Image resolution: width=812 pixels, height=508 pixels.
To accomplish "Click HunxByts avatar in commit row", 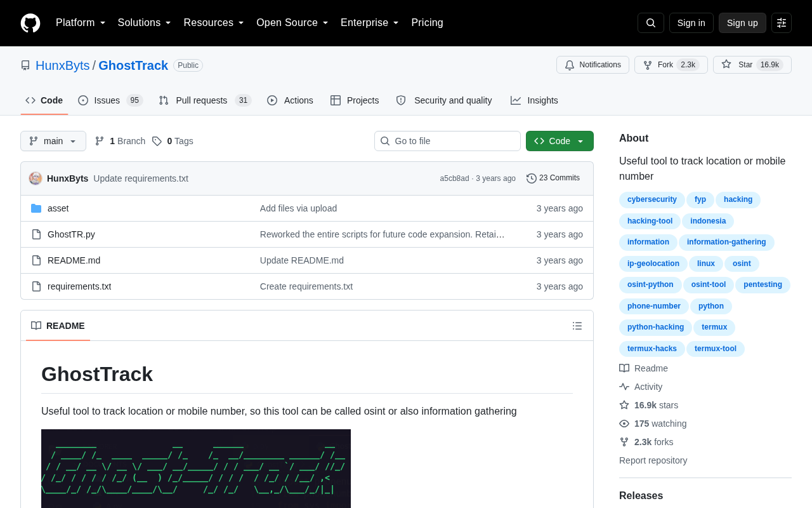I will 36,178.
